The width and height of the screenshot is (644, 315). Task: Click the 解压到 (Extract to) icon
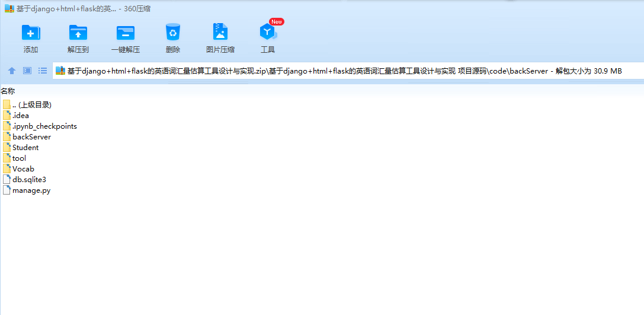(78, 32)
